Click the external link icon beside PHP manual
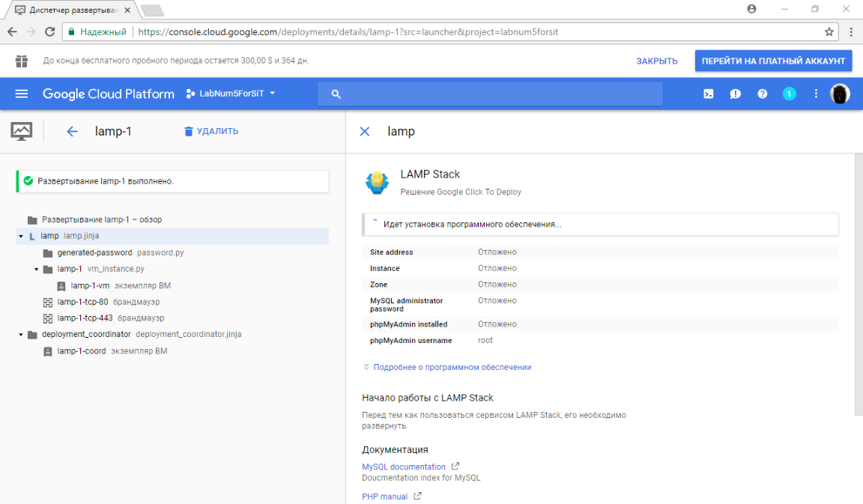Image resolution: width=863 pixels, height=504 pixels. [418, 496]
